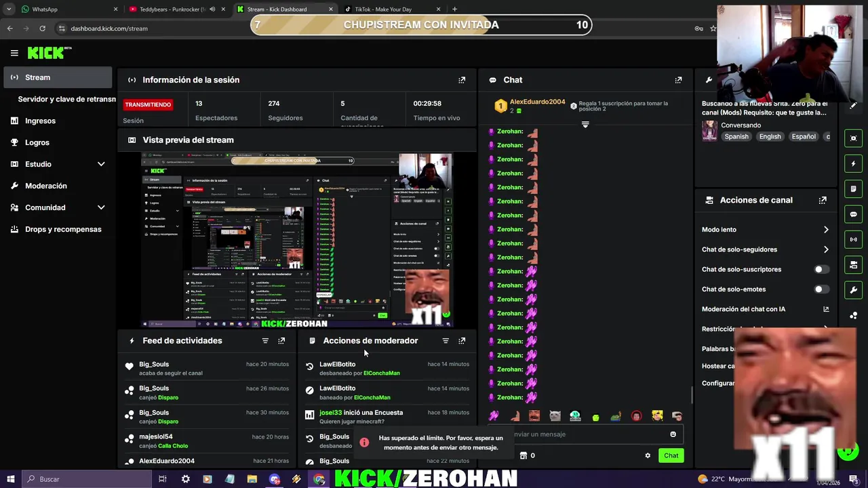
Task: Open the Kick hamburger sidebar menu
Action: point(14,53)
